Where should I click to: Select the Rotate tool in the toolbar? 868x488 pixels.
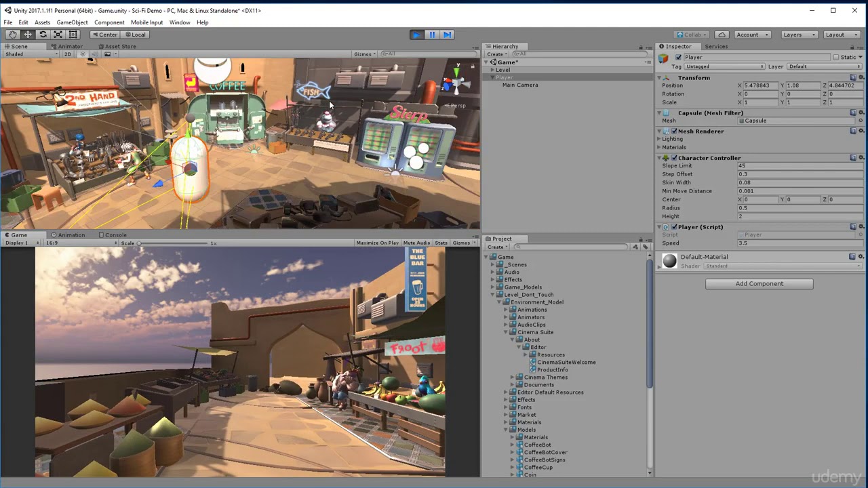(x=43, y=35)
